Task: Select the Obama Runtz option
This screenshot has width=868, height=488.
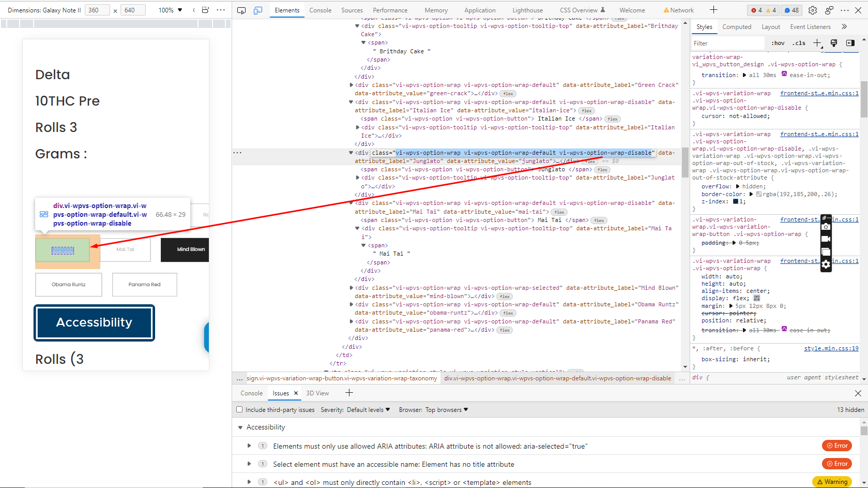Action: click(69, 285)
